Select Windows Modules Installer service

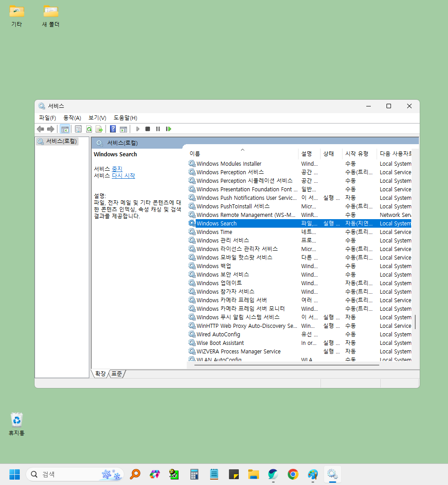click(x=299, y=163)
